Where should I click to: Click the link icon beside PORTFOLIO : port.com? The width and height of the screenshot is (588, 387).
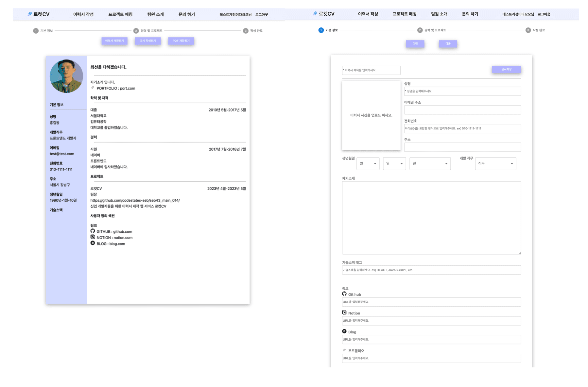click(93, 88)
